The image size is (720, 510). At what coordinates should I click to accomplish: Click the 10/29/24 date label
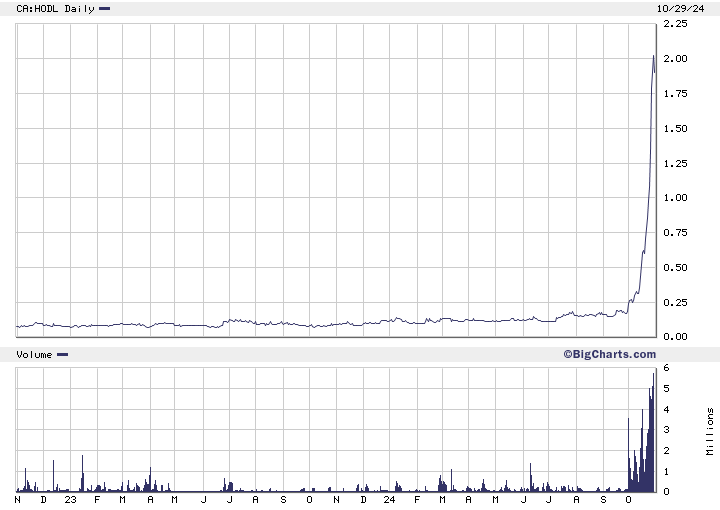(680, 9)
